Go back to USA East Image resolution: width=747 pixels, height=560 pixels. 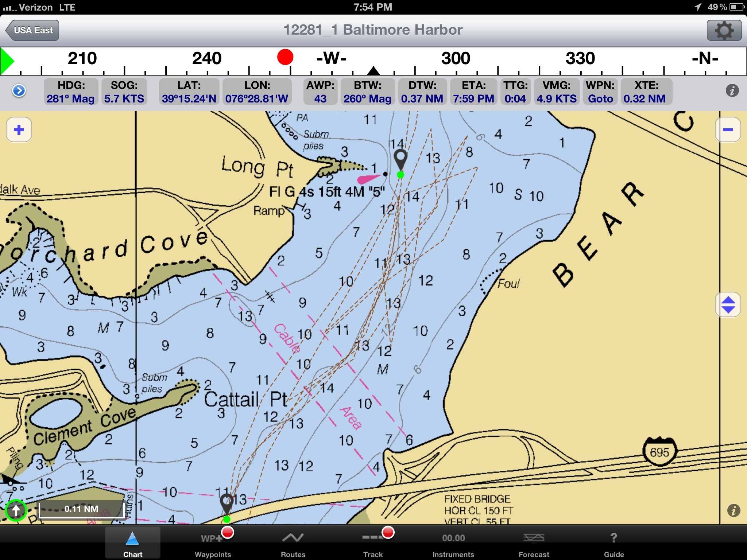[x=33, y=30]
